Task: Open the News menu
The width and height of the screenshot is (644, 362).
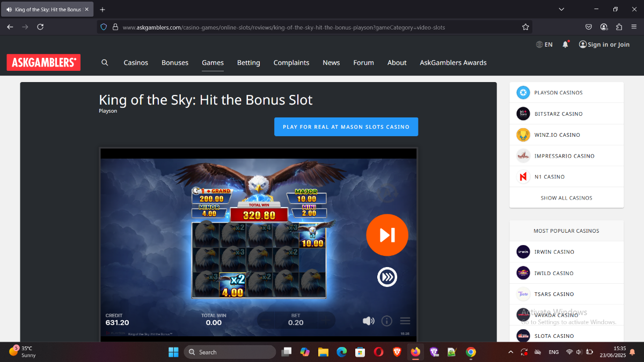Action: coord(331,63)
